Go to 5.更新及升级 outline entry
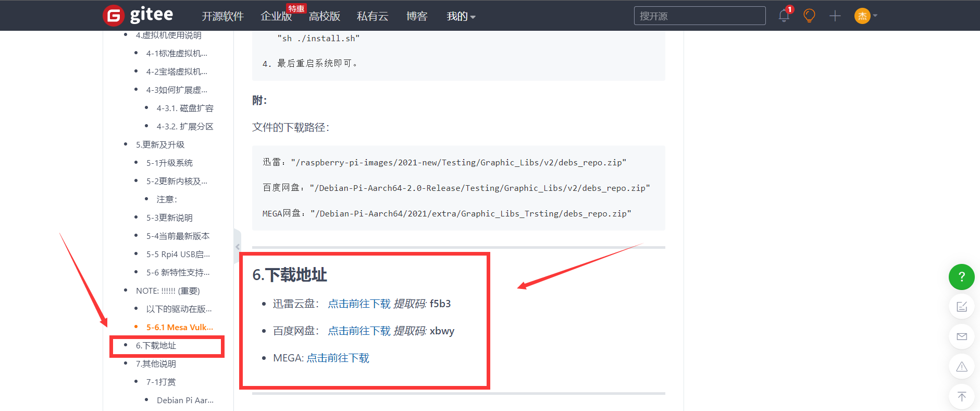 point(160,144)
